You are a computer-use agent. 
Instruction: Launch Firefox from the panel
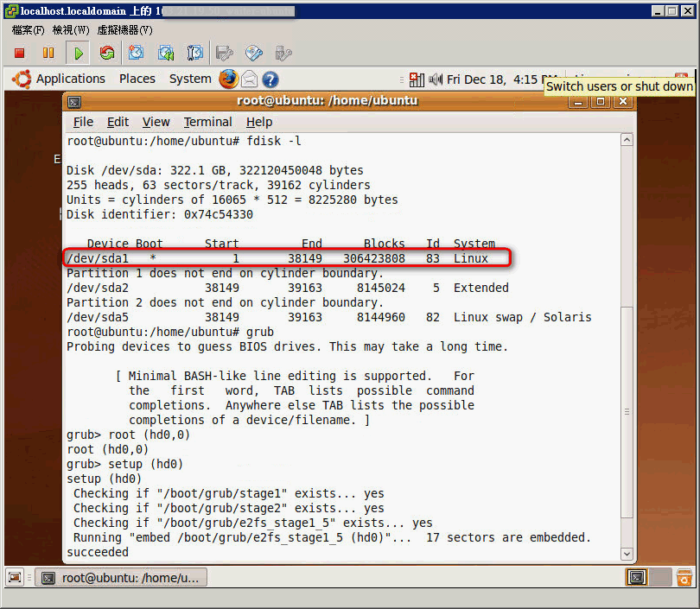[x=228, y=79]
